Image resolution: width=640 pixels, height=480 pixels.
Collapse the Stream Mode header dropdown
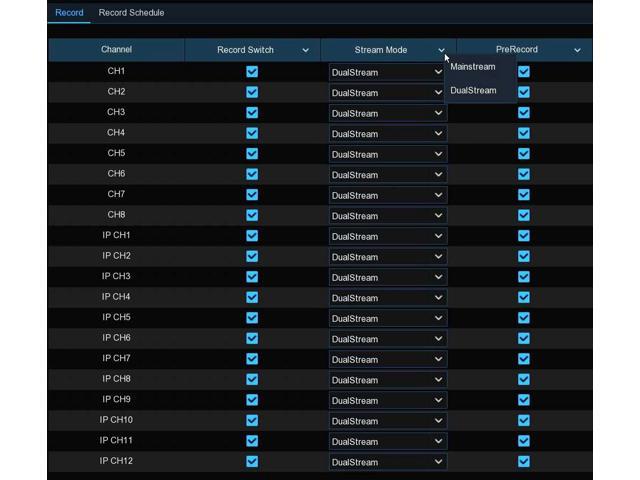point(441,50)
